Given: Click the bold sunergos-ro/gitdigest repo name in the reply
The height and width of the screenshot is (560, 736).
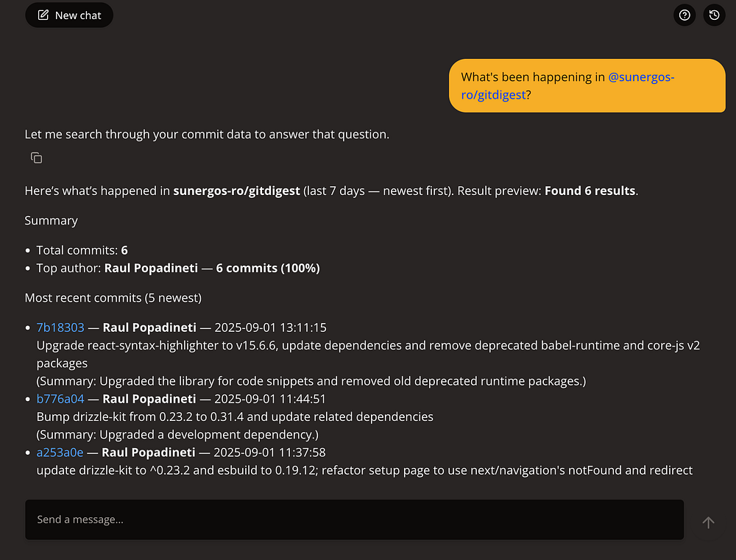Looking at the screenshot, I should [x=236, y=191].
